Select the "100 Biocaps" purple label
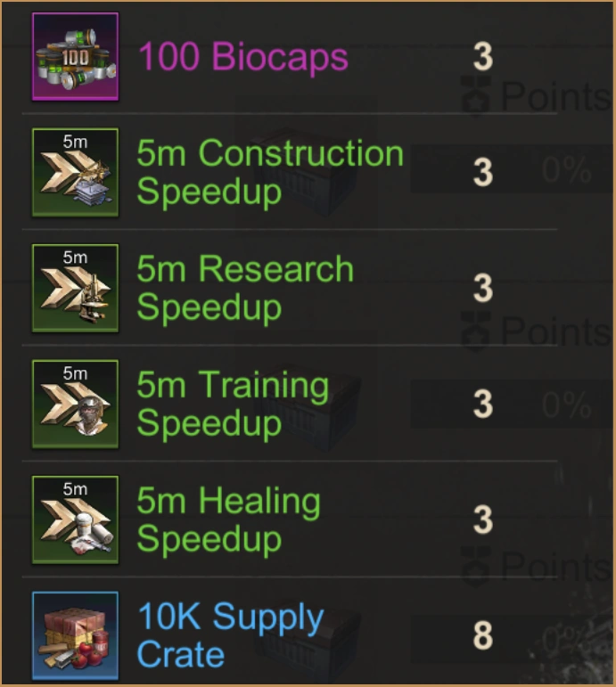The height and width of the screenshot is (687, 616). coord(243,56)
